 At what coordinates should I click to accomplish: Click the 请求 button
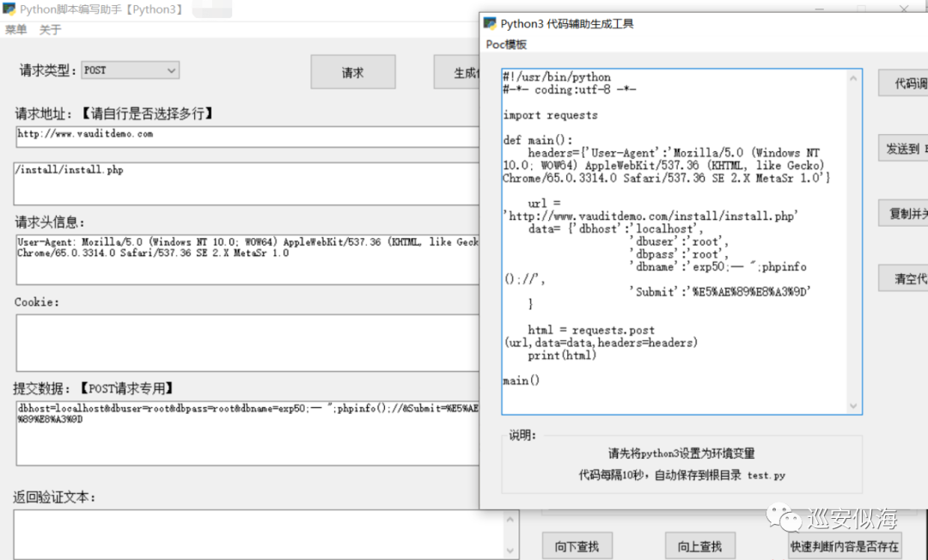pos(353,72)
